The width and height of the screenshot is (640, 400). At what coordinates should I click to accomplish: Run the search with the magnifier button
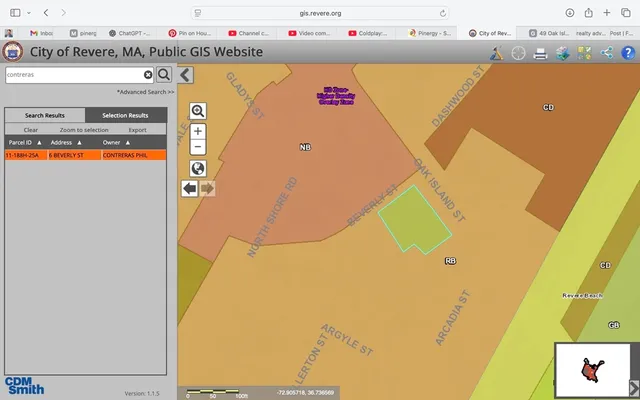(x=164, y=74)
